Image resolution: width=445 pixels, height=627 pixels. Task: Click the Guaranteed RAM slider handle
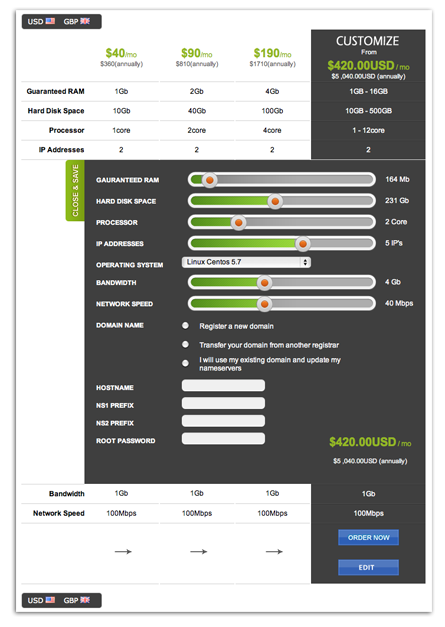tap(210, 180)
